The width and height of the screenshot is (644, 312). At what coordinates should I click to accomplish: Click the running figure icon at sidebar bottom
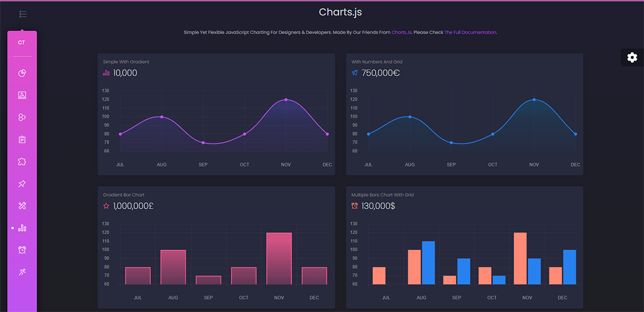point(22,272)
